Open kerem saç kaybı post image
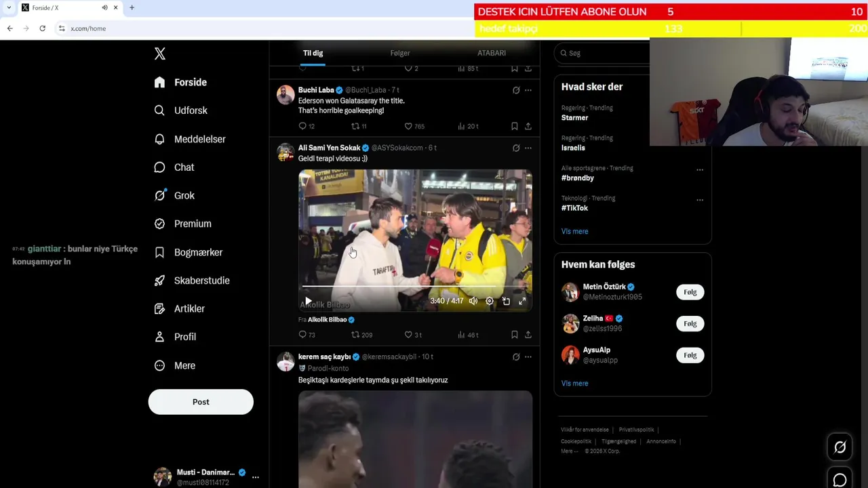This screenshot has width=868, height=488. [415, 439]
